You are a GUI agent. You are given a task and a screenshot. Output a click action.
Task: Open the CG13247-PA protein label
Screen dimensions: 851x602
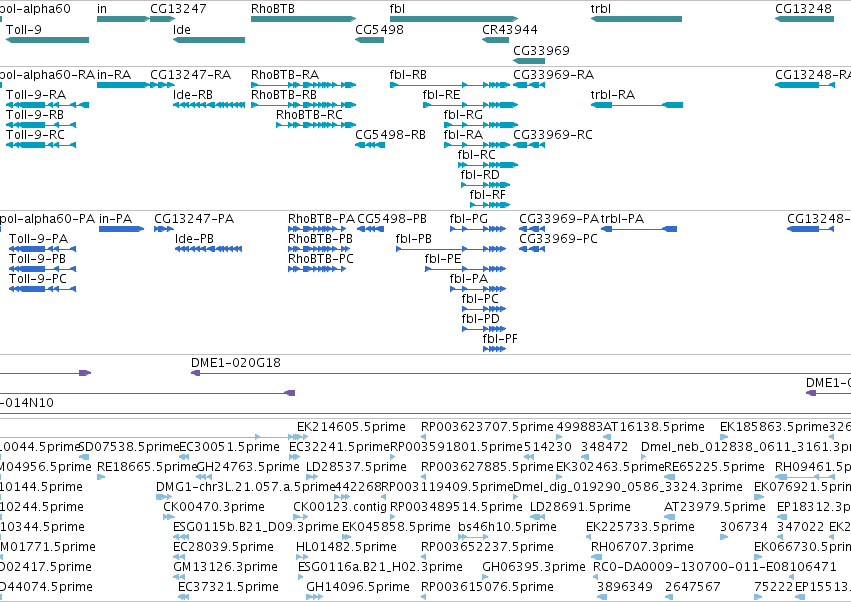pos(194,219)
